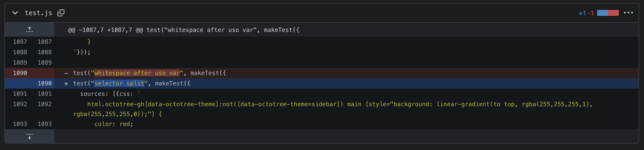This screenshot has width=644, height=150.
Task: Click the diffstat blue and red bar
Action: click(608, 13)
